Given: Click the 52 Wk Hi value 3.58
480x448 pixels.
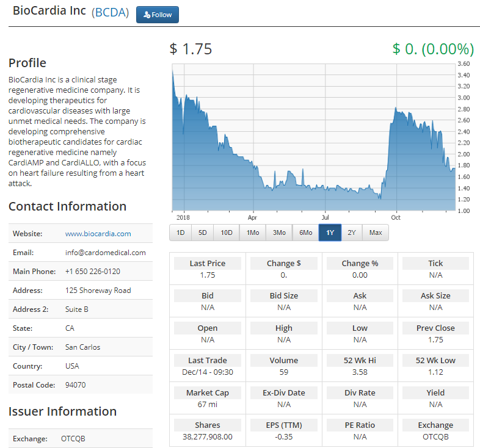Looking at the screenshot, I should tap(360, 372).
